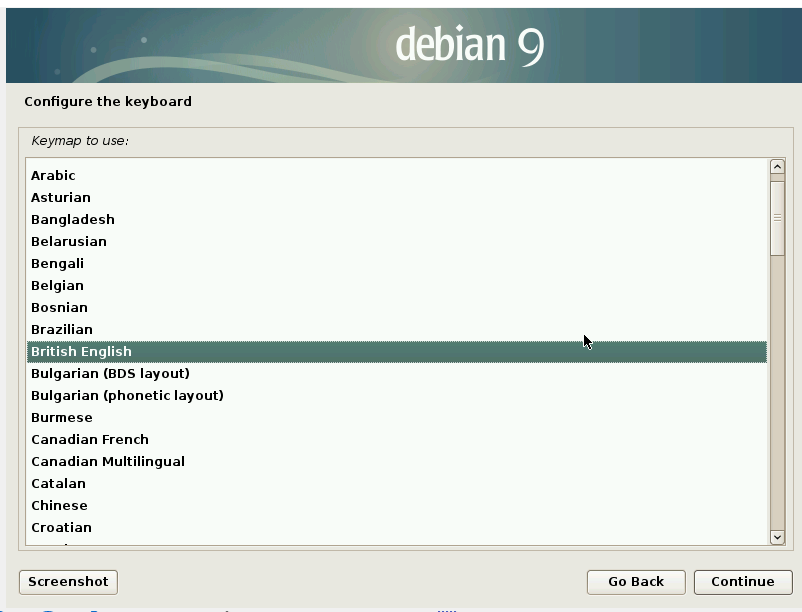
Task: Choose Bulgarian (BDS layout)
Action: (110, 374)
